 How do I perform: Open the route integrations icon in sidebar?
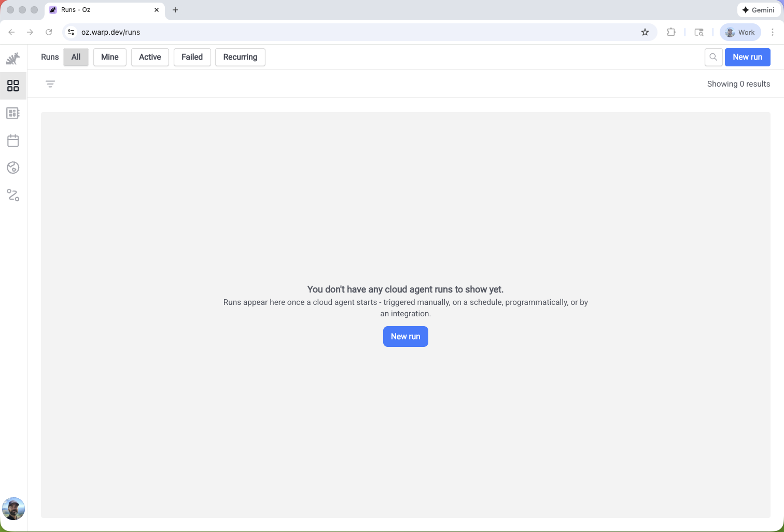pos(13,195)
